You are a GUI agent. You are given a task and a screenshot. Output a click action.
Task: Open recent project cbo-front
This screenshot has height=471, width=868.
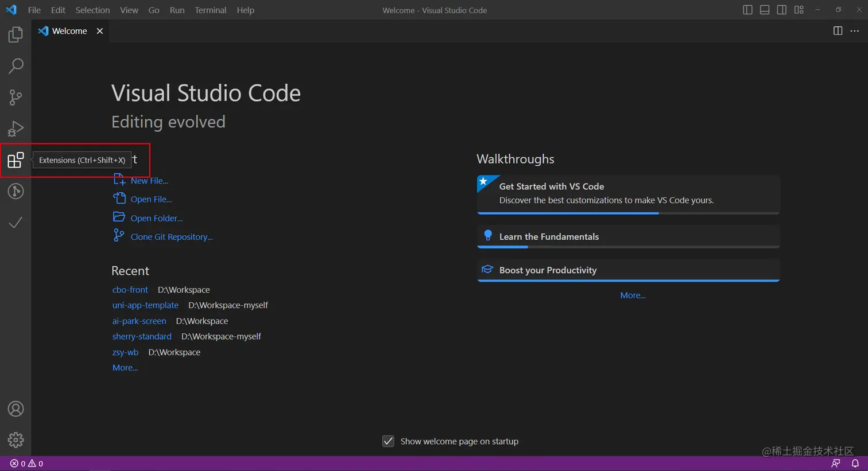[130, 290]
